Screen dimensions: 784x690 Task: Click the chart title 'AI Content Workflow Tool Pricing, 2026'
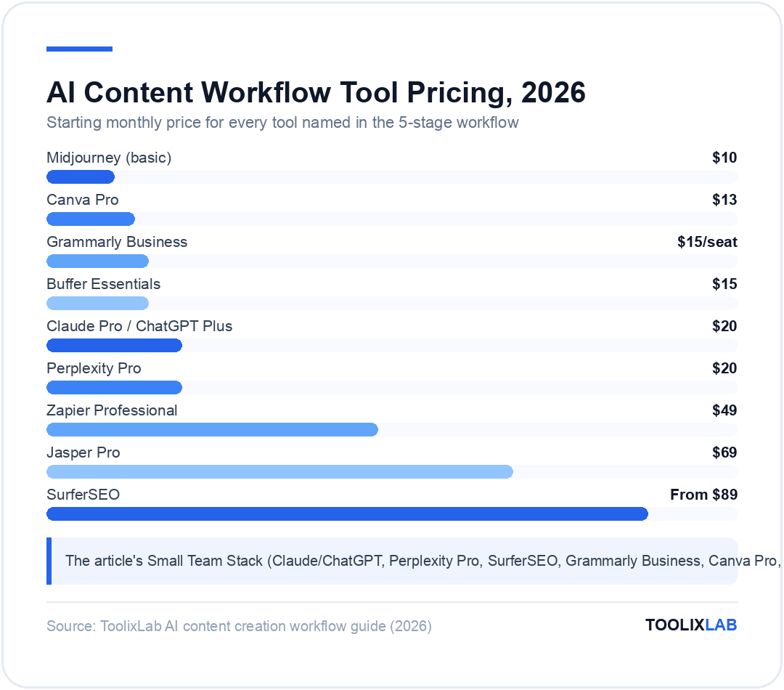(x=316, y=92)
